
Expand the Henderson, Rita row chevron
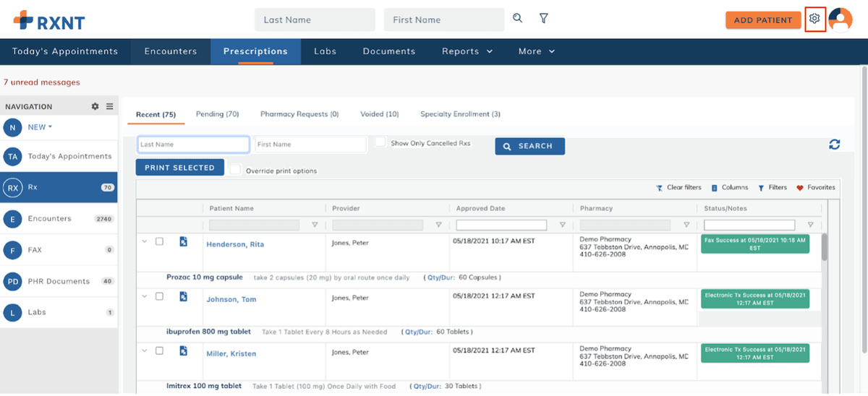[x=145, y=241]
